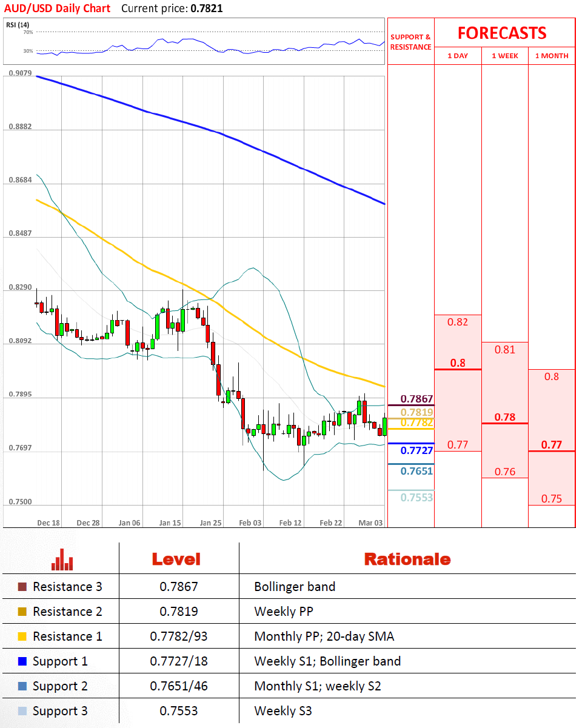
Task: Click the Monthly S1; weekly S2 rationale
Action: click(x=318, y=686)
